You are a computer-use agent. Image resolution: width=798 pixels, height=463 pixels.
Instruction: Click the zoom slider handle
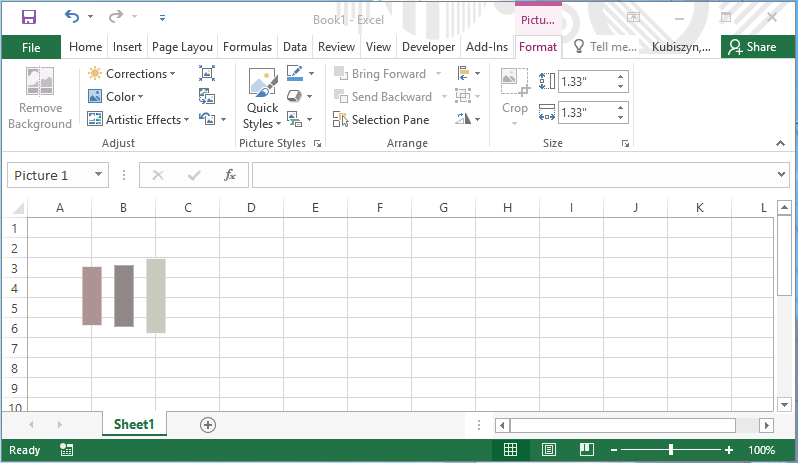(x=671, y=450)
